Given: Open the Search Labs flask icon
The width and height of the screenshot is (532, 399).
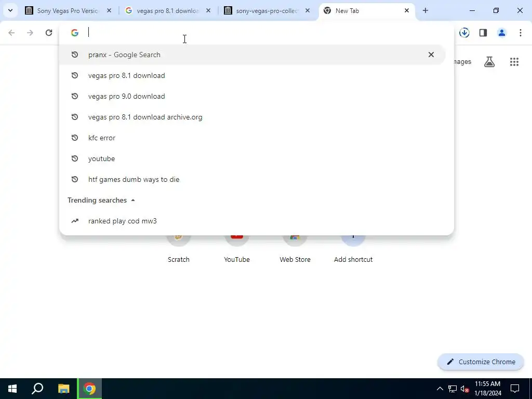Looking at the screenshot, I should [489, 62].
